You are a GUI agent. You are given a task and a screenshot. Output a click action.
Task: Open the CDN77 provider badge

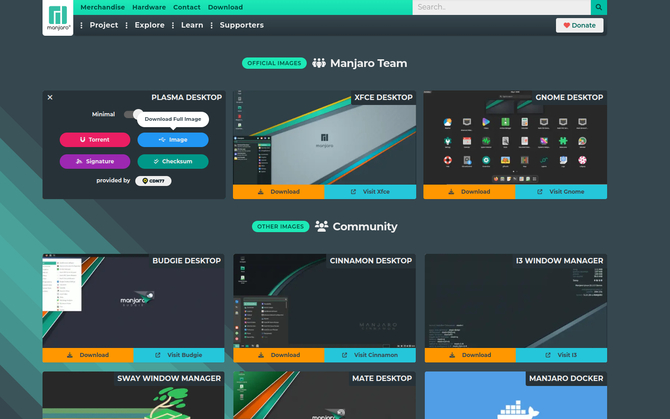point(153,181)
